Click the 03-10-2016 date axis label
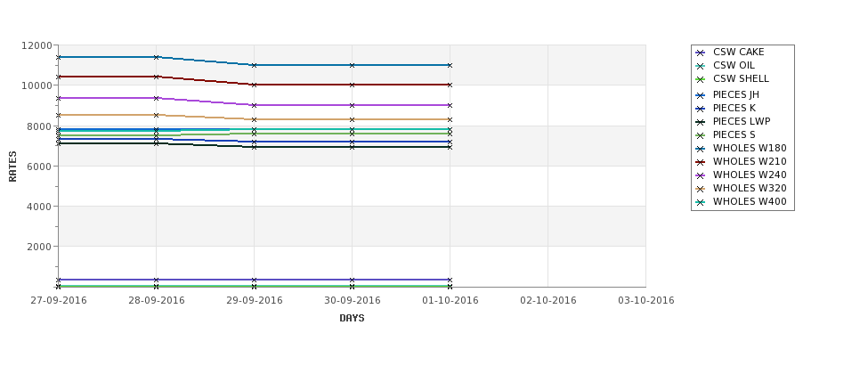Image resolution: width=868 pixels, height=382 pixels. 646,301
